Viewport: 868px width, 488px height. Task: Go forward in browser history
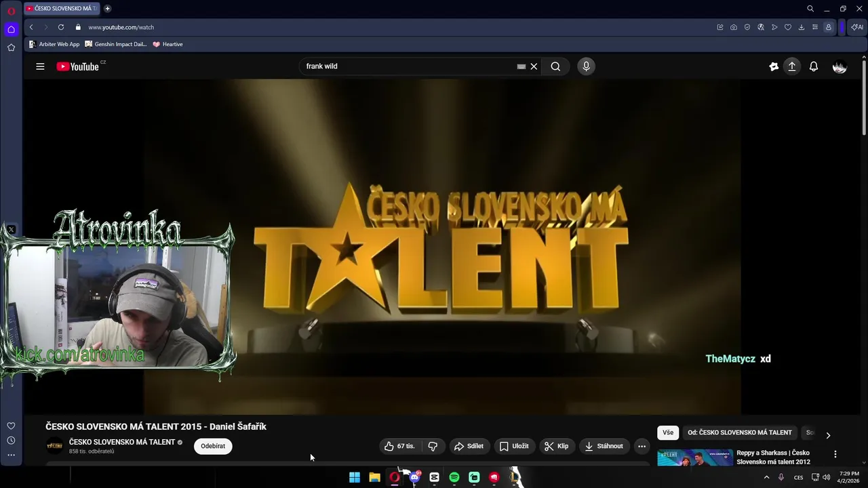click(x=46, y=27)
